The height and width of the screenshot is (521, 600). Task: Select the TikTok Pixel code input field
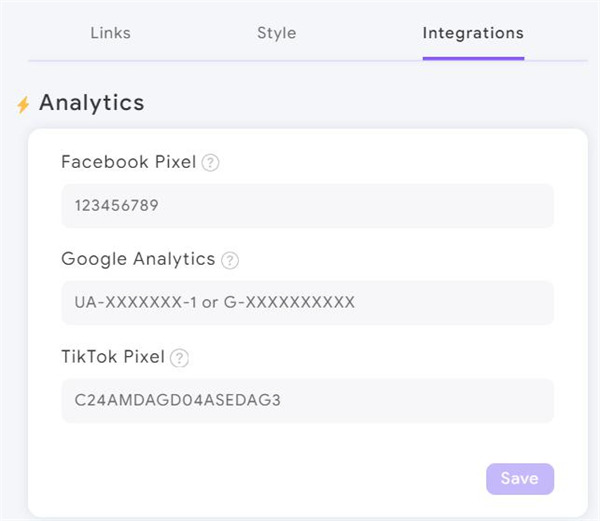click(x=308, y=401)
